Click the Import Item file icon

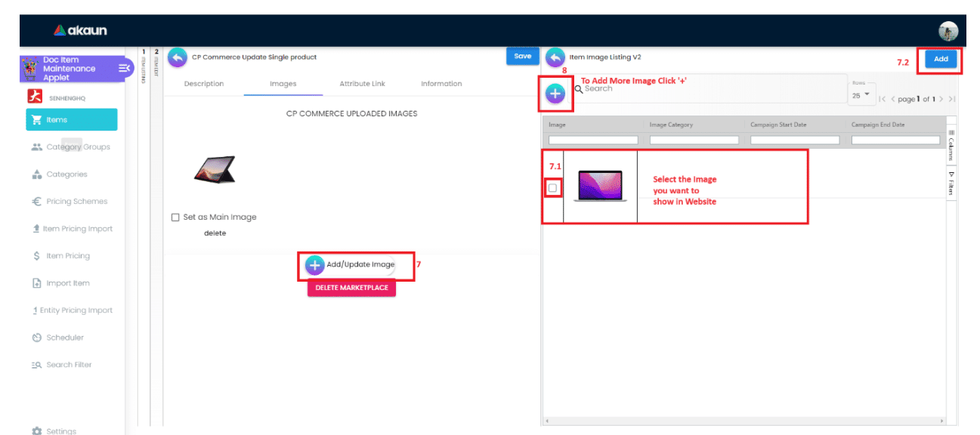[36, 283]
